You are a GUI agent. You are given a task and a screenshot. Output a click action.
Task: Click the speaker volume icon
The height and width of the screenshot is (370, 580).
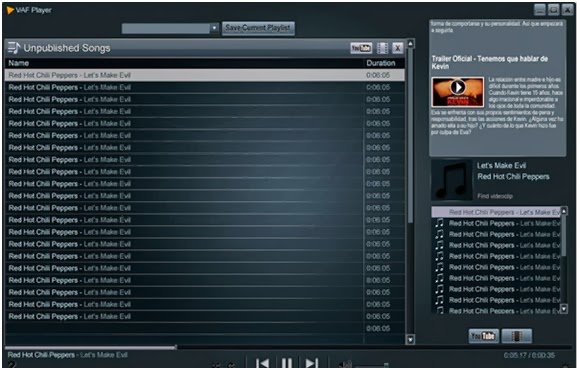[x=345, y=365]
